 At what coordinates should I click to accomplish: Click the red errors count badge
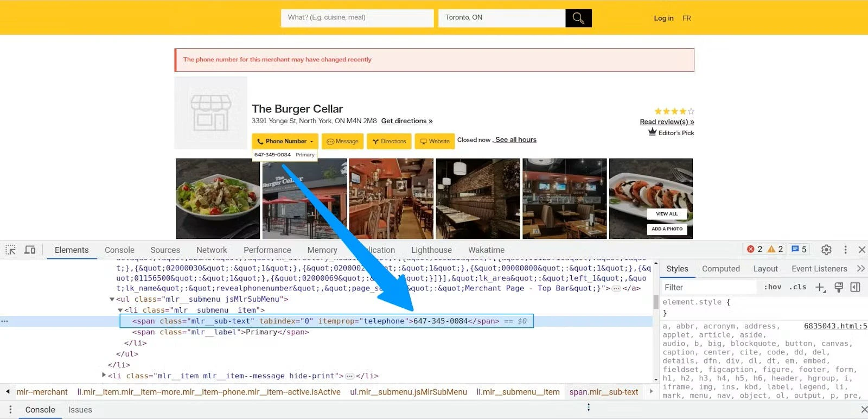click(755, 249)
